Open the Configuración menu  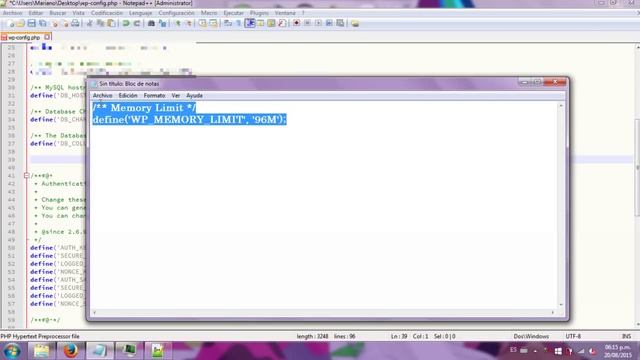point(176,13)
